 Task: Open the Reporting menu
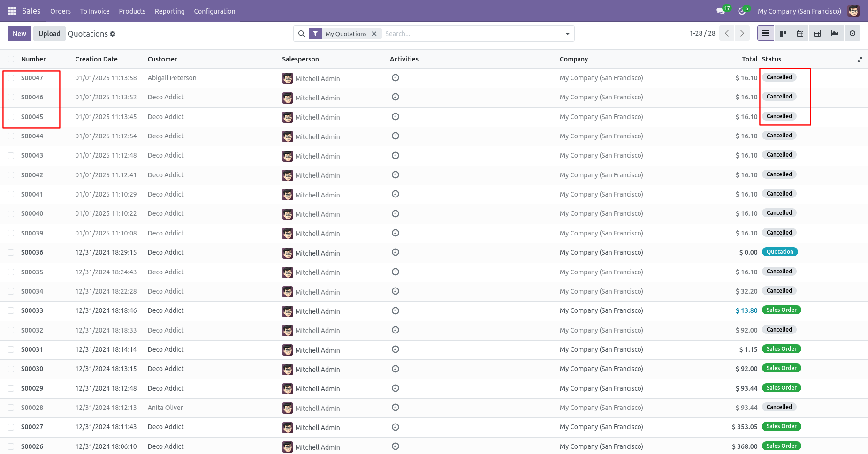point(170,11)
